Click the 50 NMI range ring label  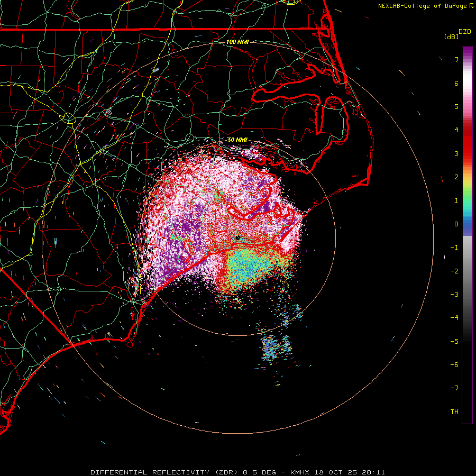coord(237,140)
